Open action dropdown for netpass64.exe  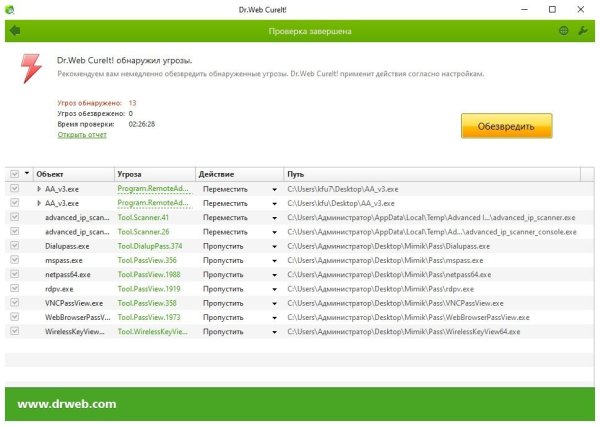274,275
